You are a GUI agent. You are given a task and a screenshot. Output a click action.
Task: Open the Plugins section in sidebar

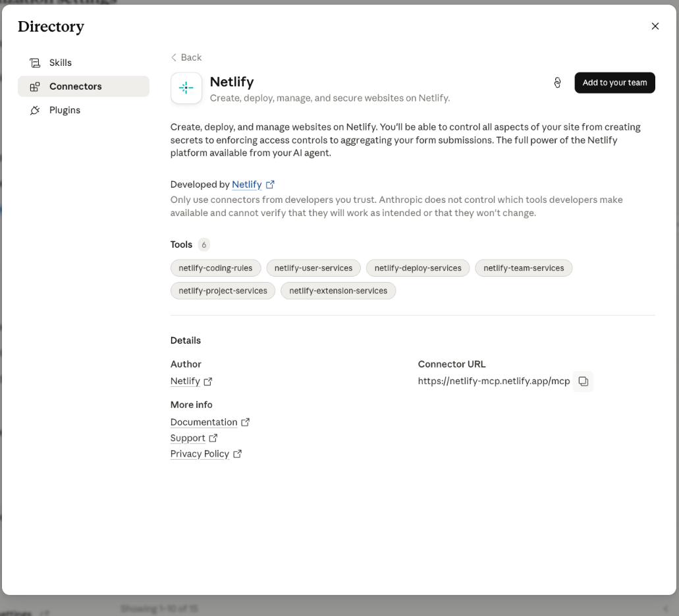(84, 110)
